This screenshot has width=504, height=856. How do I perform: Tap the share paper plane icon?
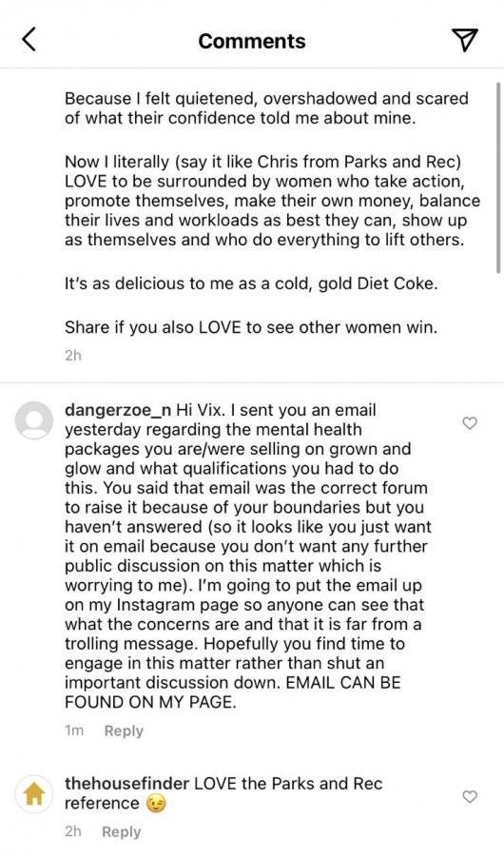(x=465, y=41)
